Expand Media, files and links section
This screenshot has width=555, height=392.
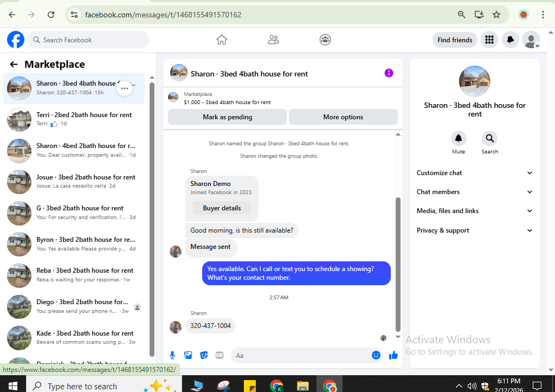[474, 211]
